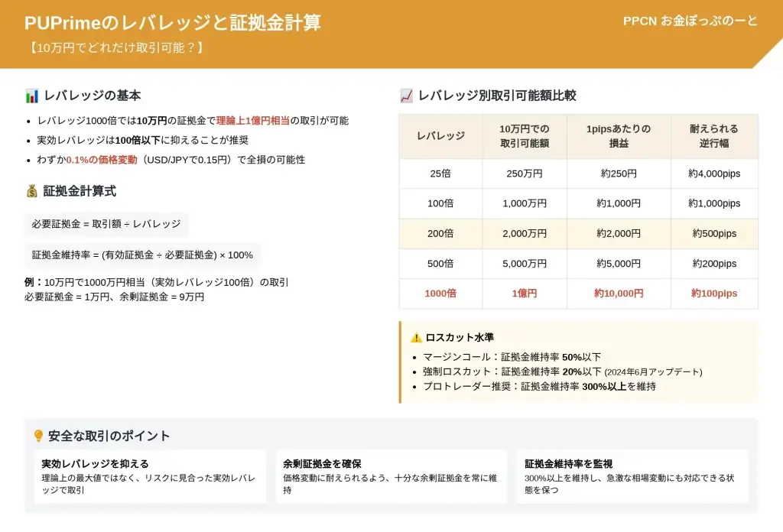
Task: Click the money bag icon beside 証拠金計算式
Action: [31, 191]
